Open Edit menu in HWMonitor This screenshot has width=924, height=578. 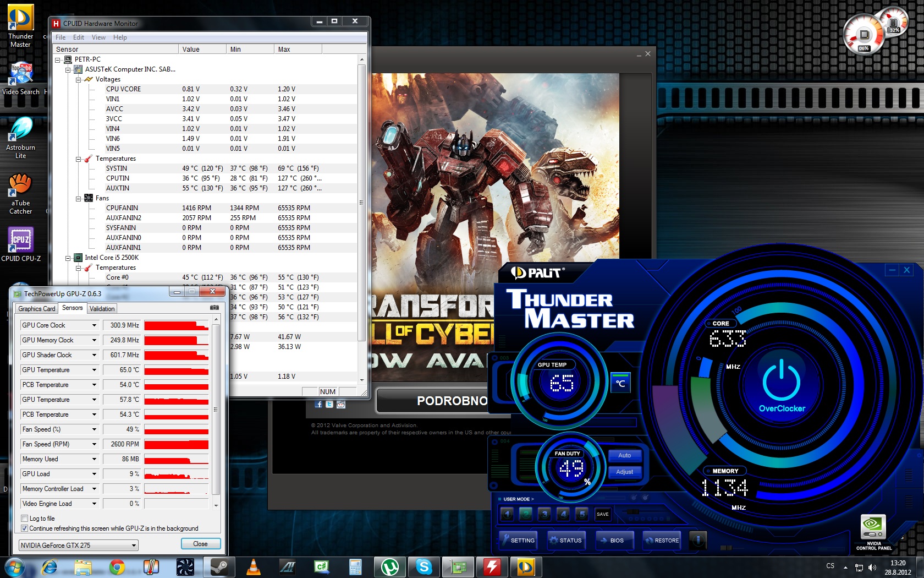(79, 37)
